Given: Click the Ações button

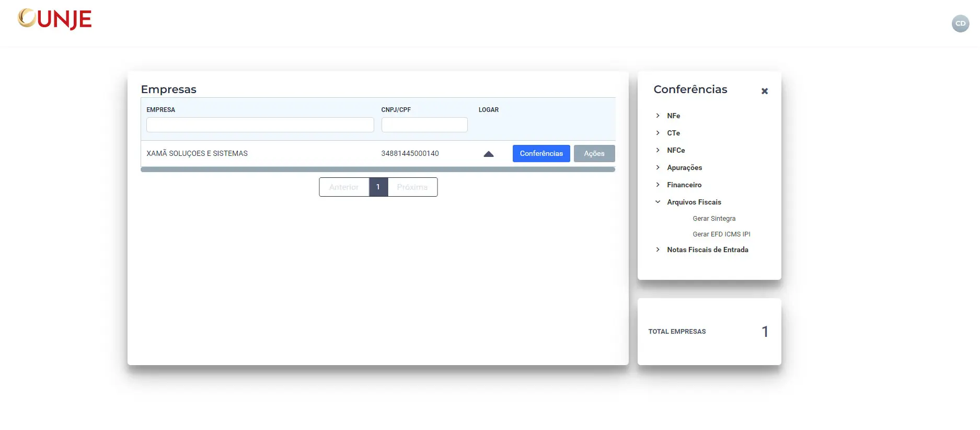Looking at the screenshot, I should tap(594, 153).
